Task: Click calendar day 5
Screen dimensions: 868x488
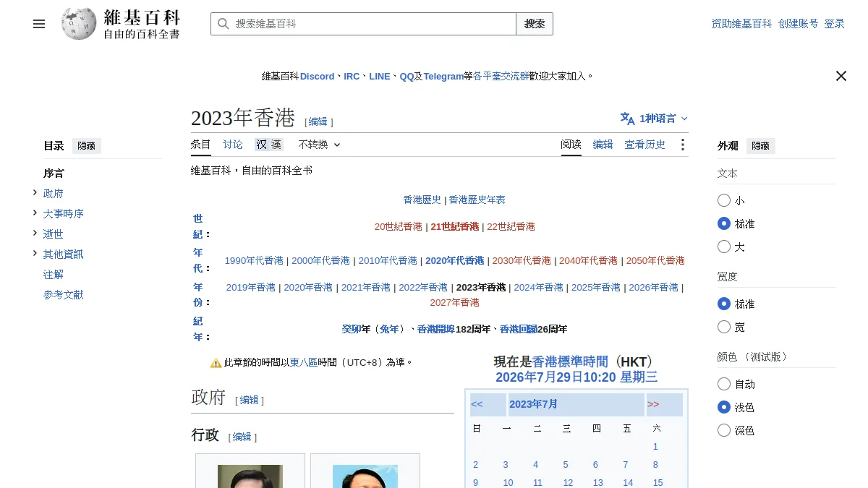Action: point(566,465)
